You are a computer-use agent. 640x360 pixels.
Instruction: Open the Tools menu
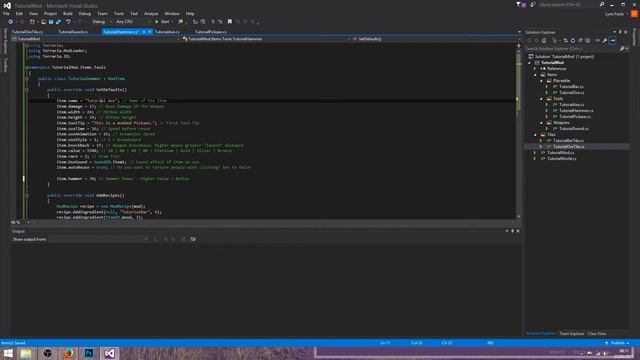click(x=118, y=13)
